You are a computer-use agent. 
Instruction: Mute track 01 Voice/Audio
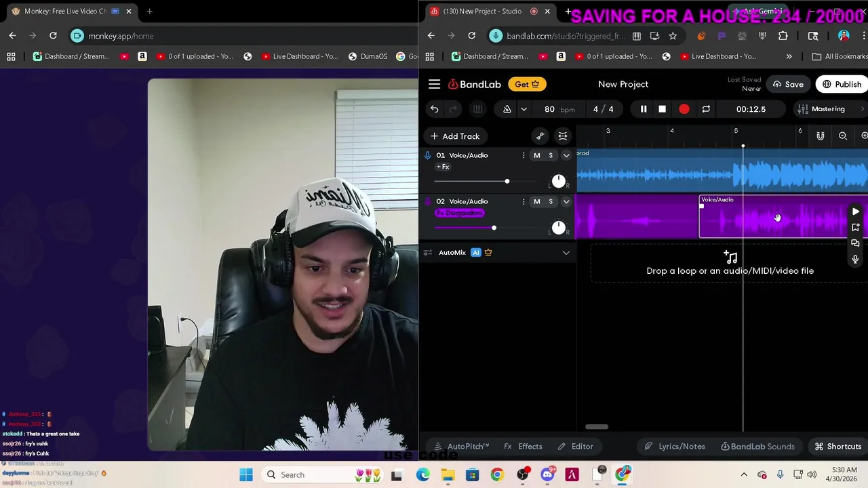[x=536, y=155]
